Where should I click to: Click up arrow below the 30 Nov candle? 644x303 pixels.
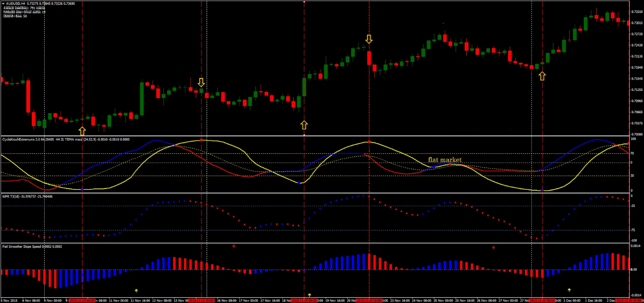(x=542, y=76)
